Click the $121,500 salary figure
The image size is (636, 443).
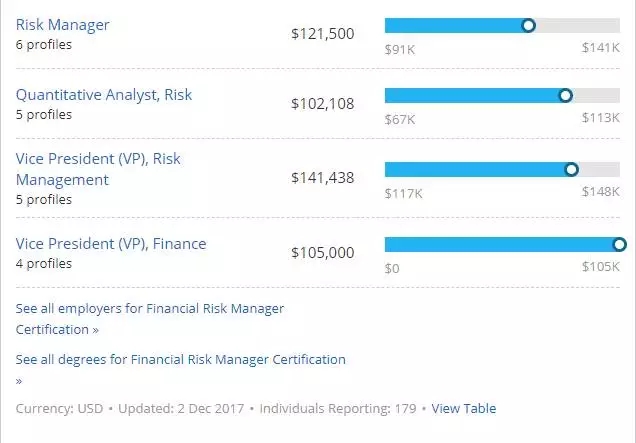coord(322,34)
